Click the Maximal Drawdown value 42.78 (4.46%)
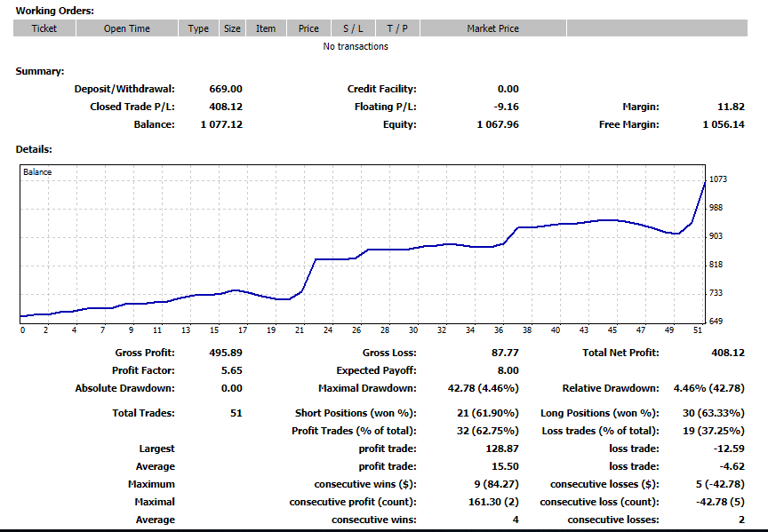 (x=482, y=388)
